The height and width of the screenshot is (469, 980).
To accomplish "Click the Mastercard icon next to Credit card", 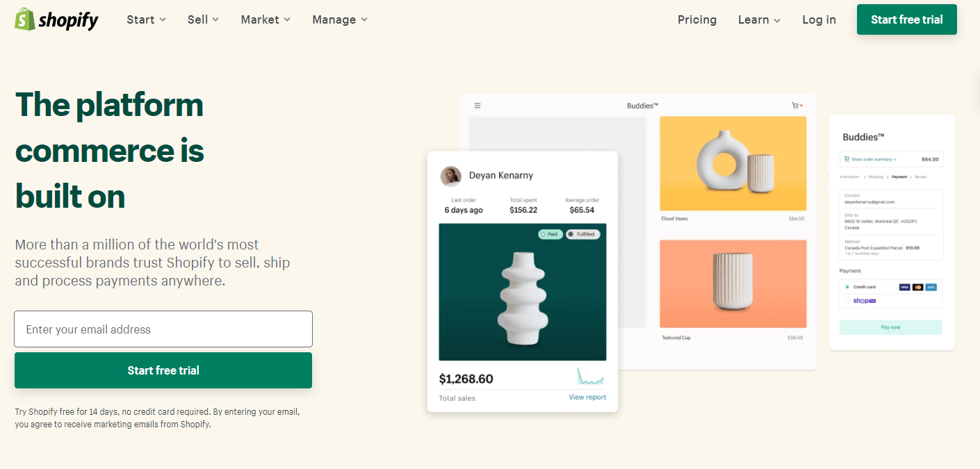I will 917,287.
